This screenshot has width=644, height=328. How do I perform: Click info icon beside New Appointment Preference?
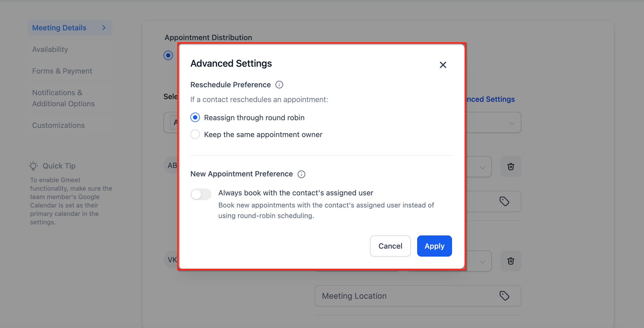301,174
